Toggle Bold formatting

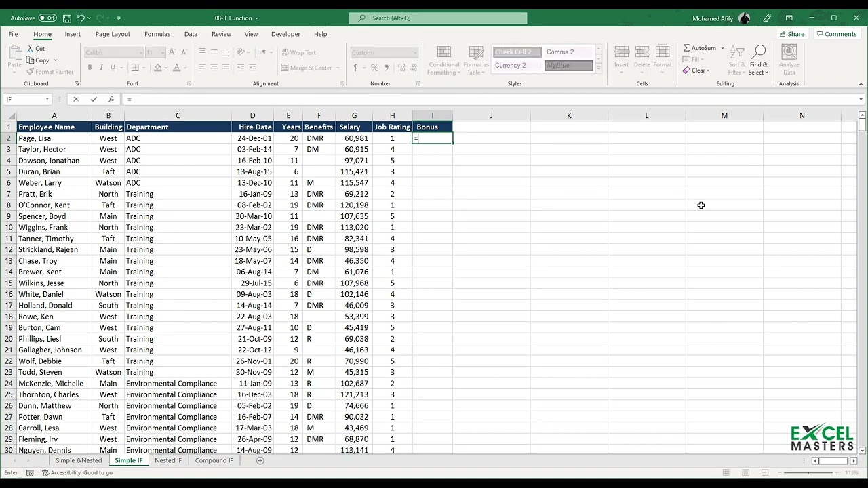90,68
